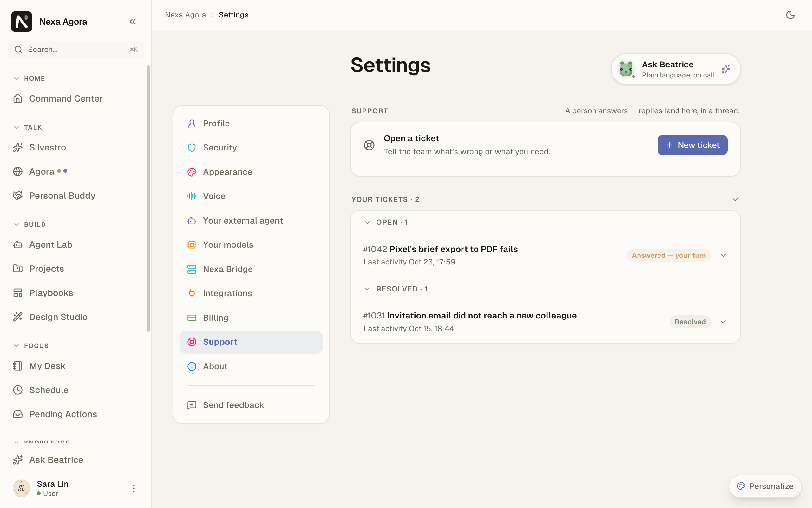Open Appearance settings tab
Screen dimensions: 812x508
[x=251, y=172]
